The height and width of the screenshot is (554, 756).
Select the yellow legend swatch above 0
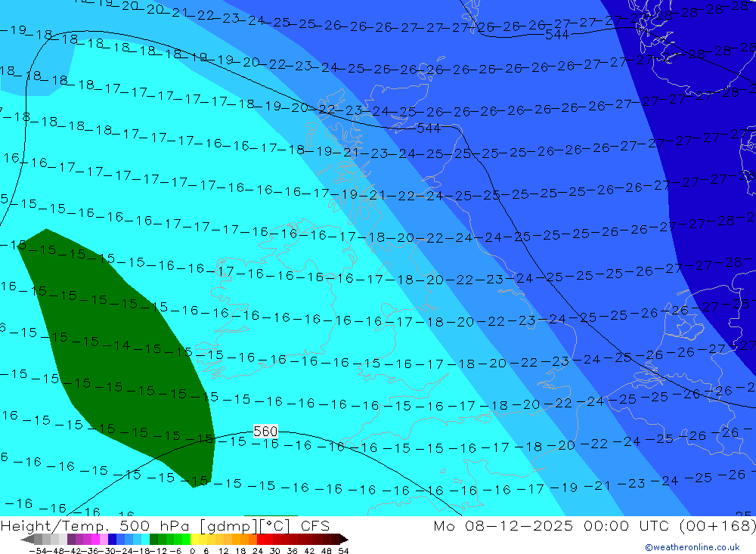coord(195,539)
